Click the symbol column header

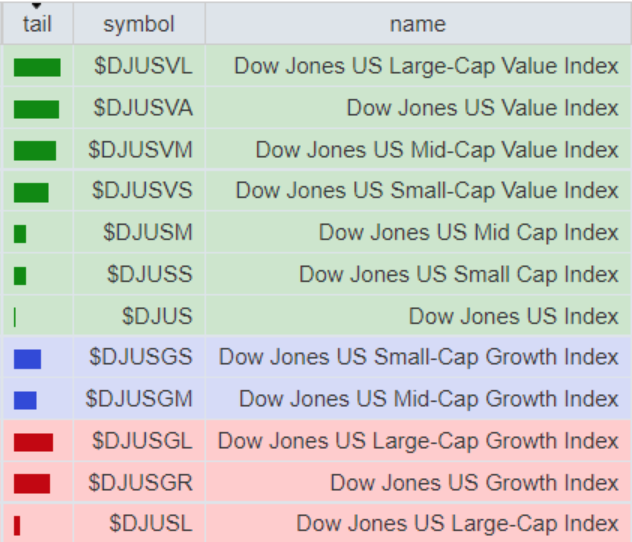[139, 24]
